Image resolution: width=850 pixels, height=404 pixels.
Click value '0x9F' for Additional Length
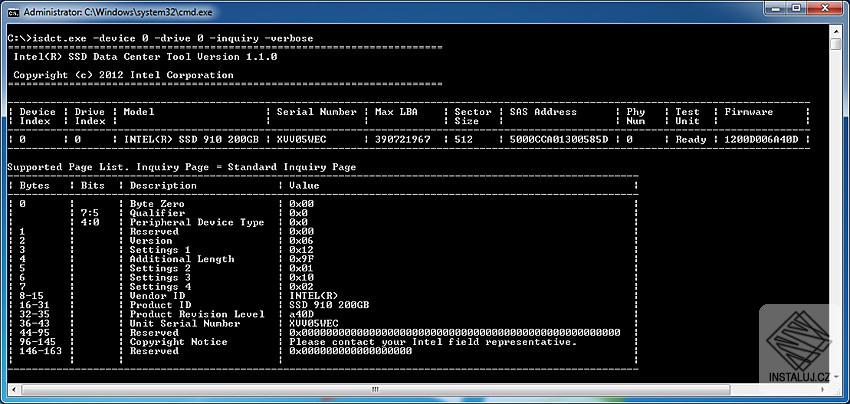point(301,259)
